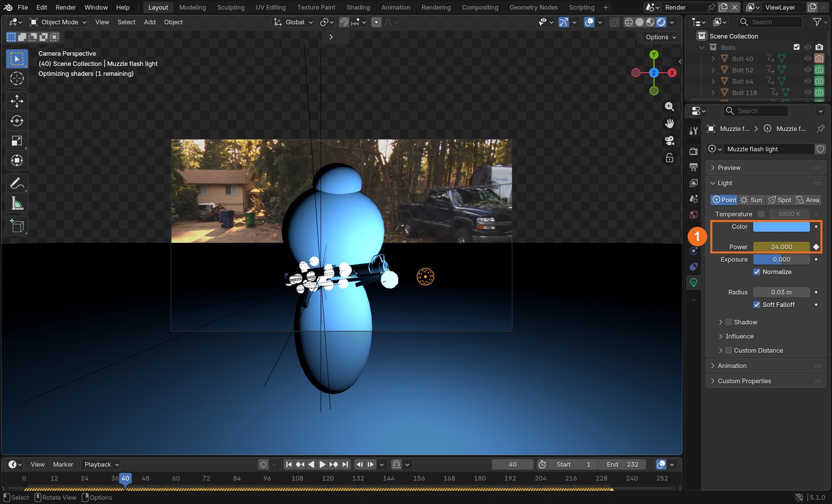Image resolution: width=832 pixels, height=504 pixels.
Task: Open the File menu
Action: click(23, 7)
